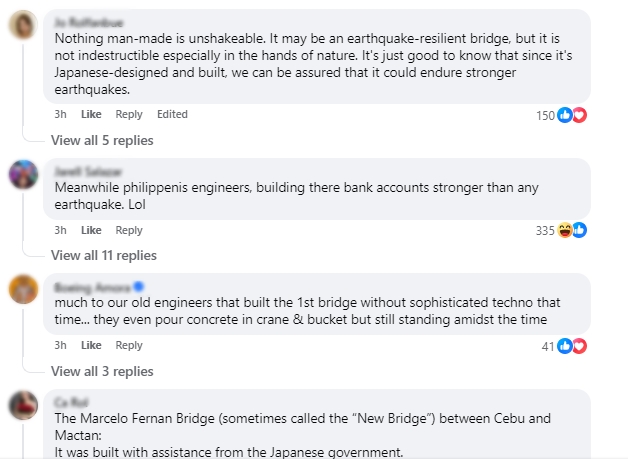Expand 'View all 5 replies' thread
Image resolution: width=628 pixels, height=459 pixels.
coord(102,140)
